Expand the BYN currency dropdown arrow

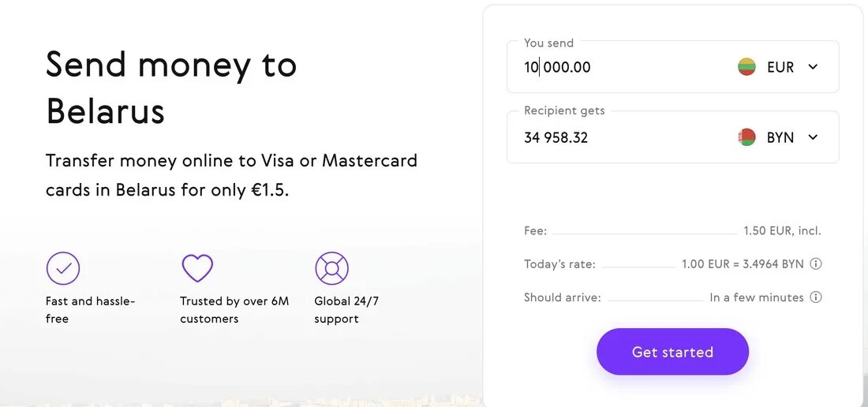tap(813, 137)
